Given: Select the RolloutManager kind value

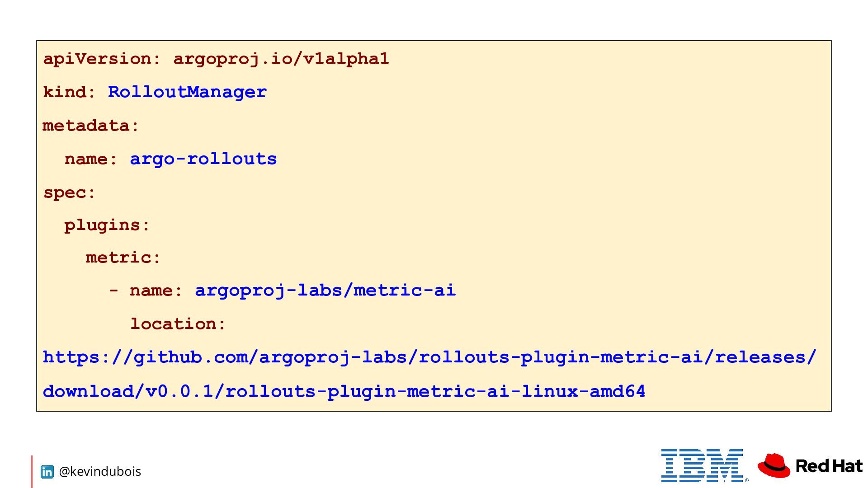Looking at the screenshot, I should click(x=187, y=92).
